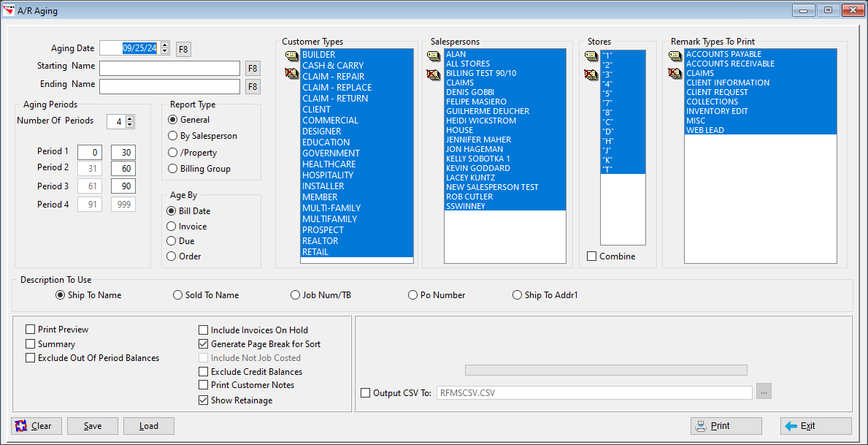Click F8 lookup beside Starting Name
This screenshot has width=868, height=445.
[253, 69]
